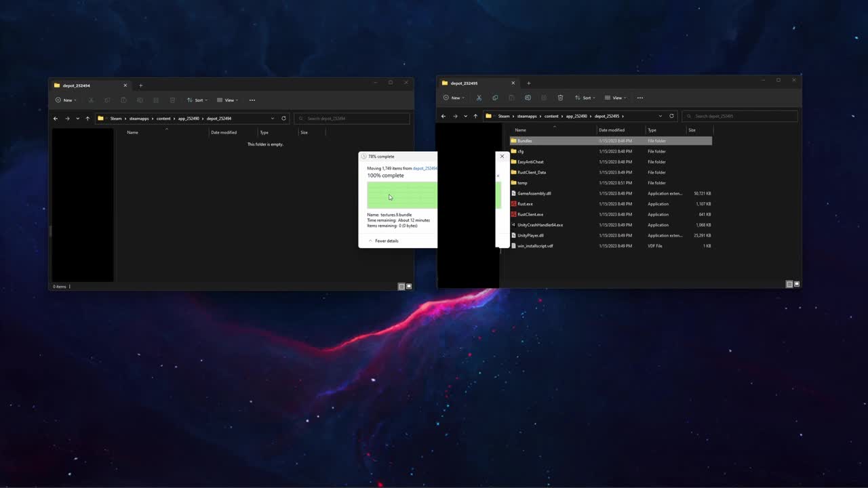
Task: Switch to details view in the depot_252494 window
Action: [401, 287]
